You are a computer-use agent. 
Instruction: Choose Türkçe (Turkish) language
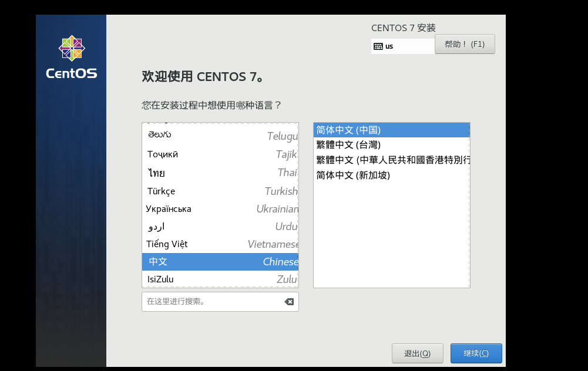tap(220, 191)
